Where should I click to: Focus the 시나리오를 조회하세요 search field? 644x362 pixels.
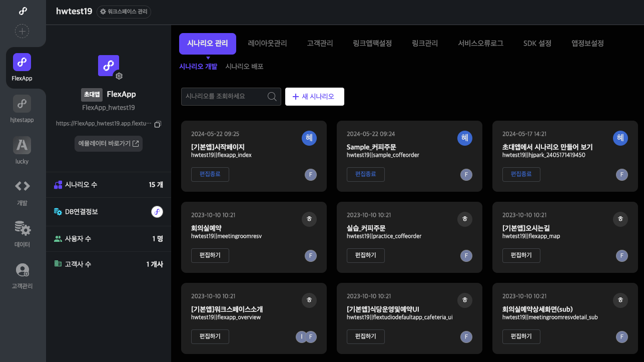224,97
